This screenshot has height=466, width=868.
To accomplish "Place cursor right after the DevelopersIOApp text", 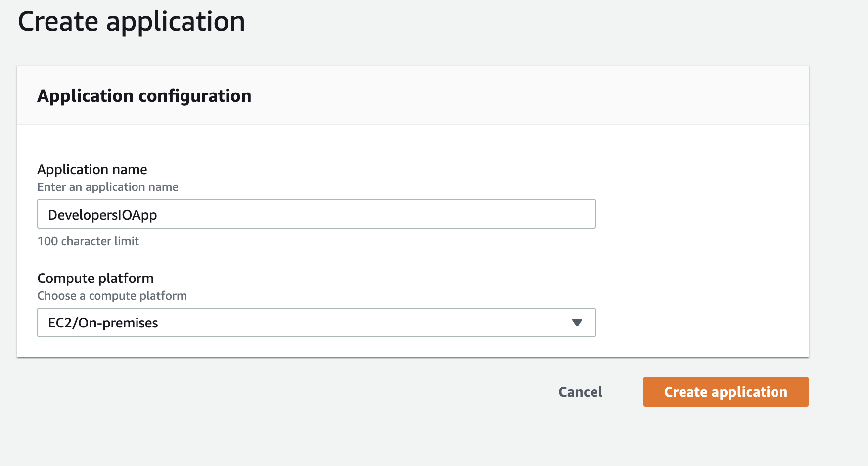I will tap(158, 215).
